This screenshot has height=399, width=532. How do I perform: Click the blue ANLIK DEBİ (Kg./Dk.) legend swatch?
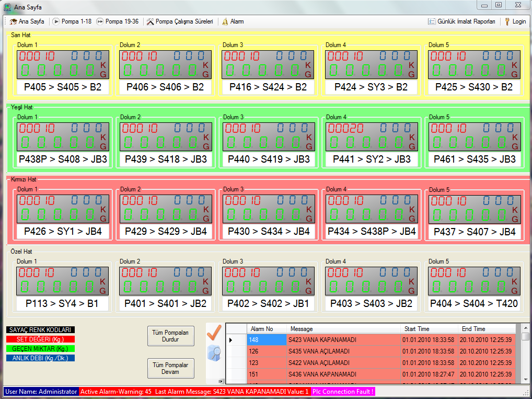40,358
